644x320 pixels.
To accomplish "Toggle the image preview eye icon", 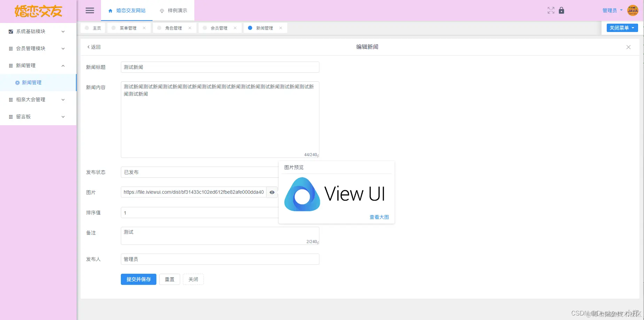I will pos(272,192).
